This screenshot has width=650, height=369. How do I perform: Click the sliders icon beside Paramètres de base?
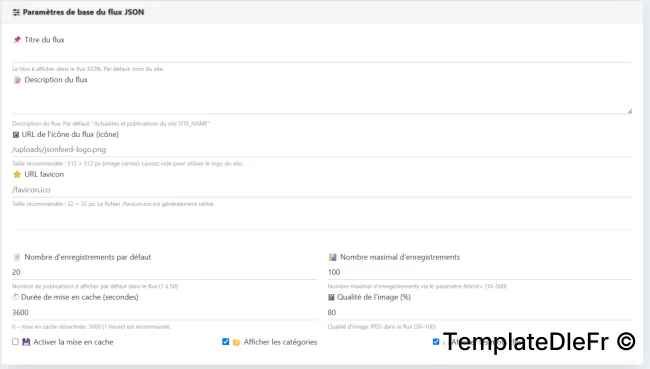(16, 12)
